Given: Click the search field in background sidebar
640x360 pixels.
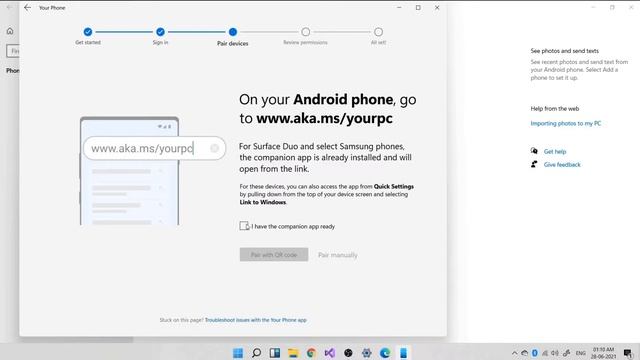Looking at the screenshot, I should coord(13,51).
